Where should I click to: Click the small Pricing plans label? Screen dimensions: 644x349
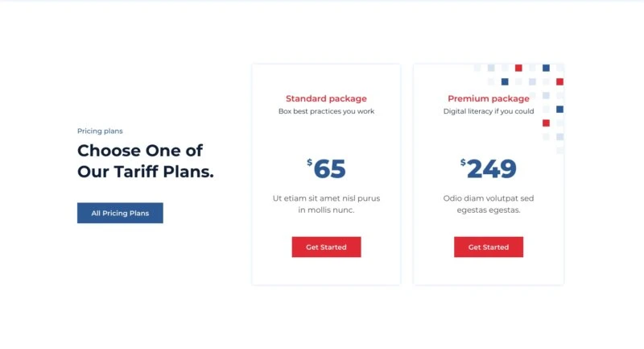(x=100, y=131)
